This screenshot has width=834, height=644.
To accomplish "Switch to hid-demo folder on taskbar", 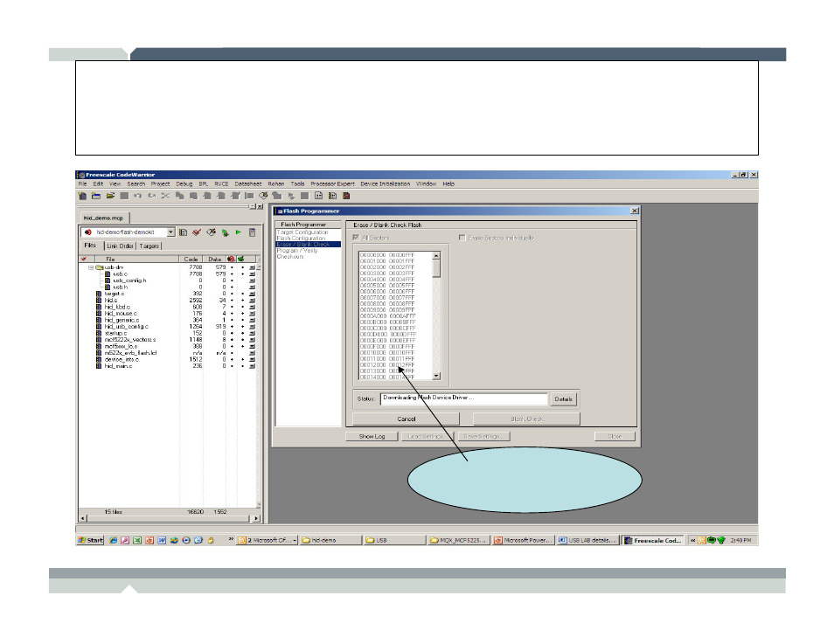I will tap(330, 540).
